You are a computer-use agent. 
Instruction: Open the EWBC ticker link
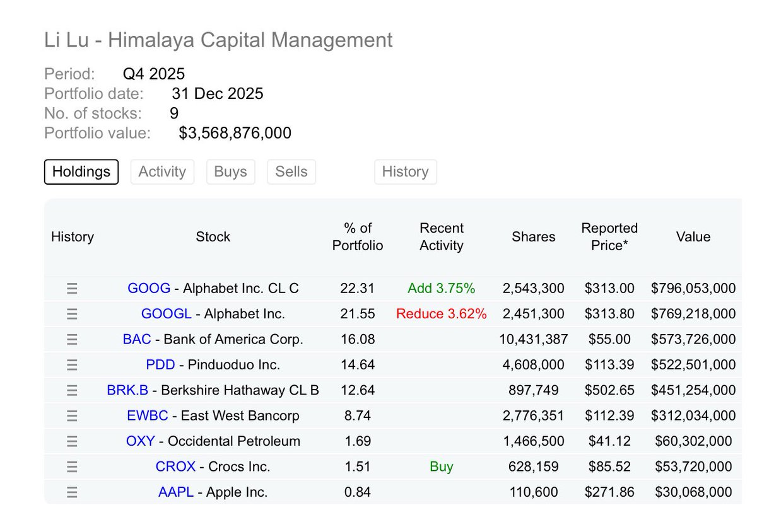[x=148, y=416]
